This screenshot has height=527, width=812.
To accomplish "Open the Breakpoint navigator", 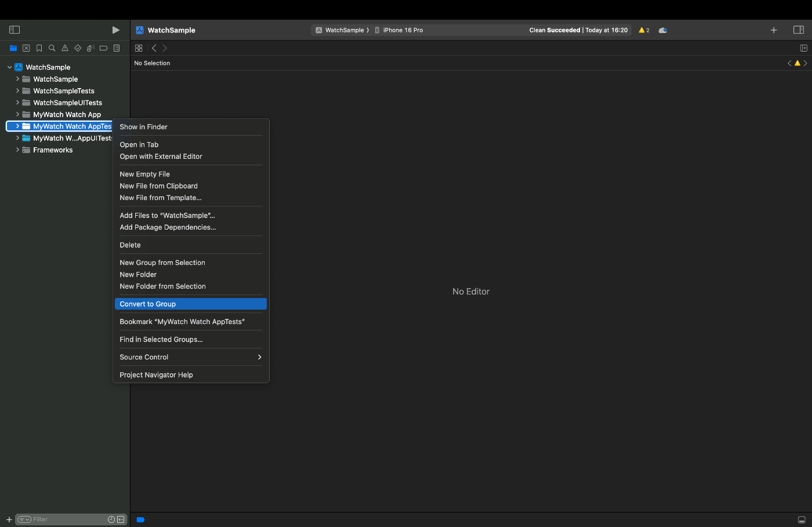I will coord(103,48).
